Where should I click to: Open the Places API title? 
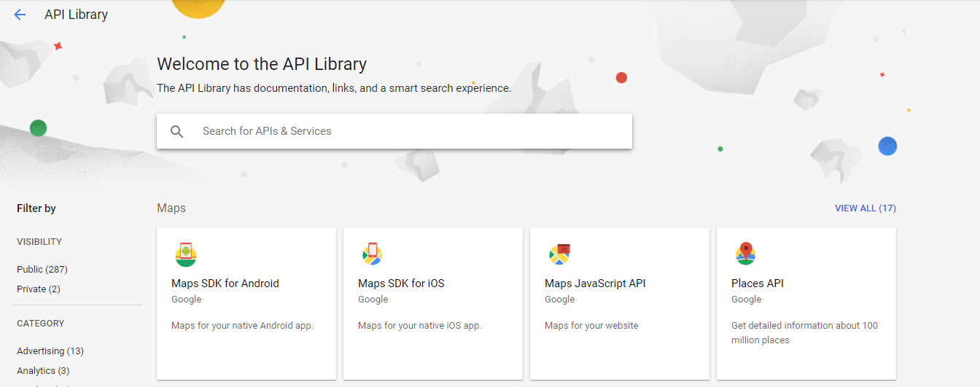(758, 284)
